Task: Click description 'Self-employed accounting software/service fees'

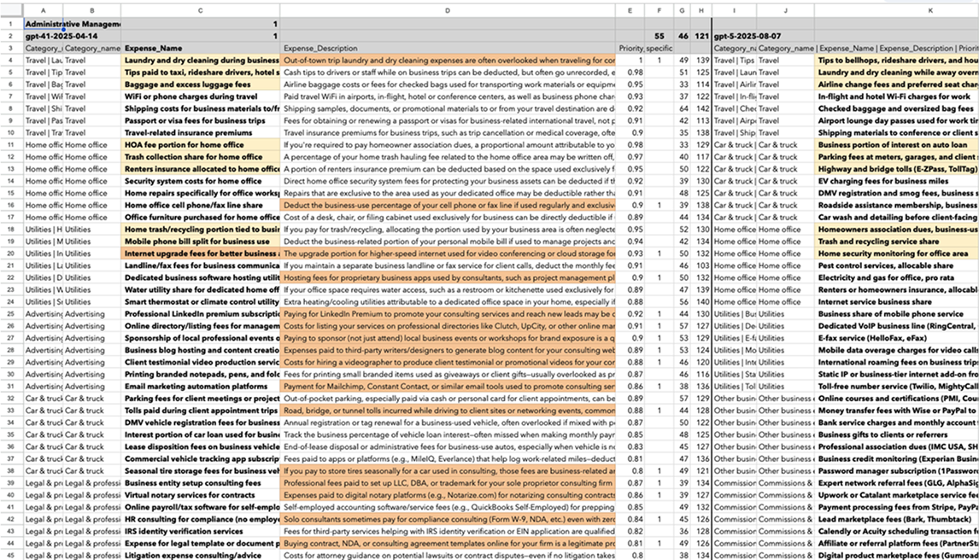Action: coord(448,507)
